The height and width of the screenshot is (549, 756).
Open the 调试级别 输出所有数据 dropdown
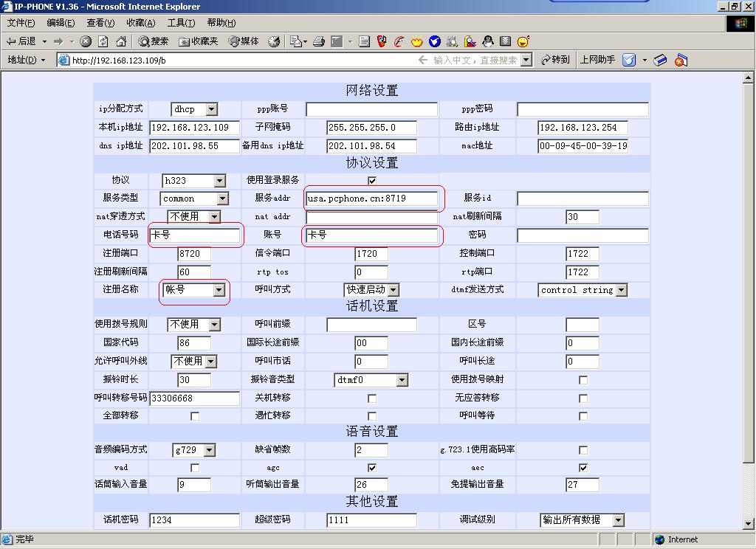pos(582,520)
